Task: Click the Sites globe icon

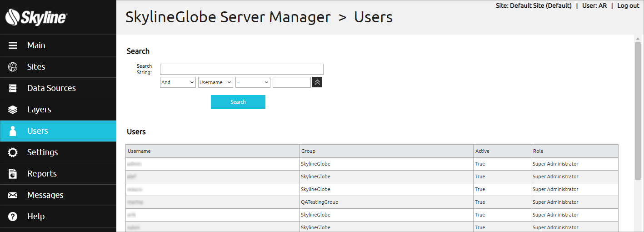Action: (13, 67)
